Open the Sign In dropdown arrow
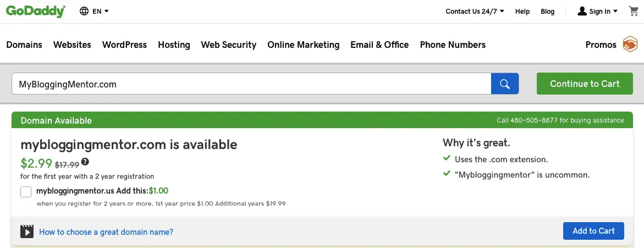 [615, 11]
